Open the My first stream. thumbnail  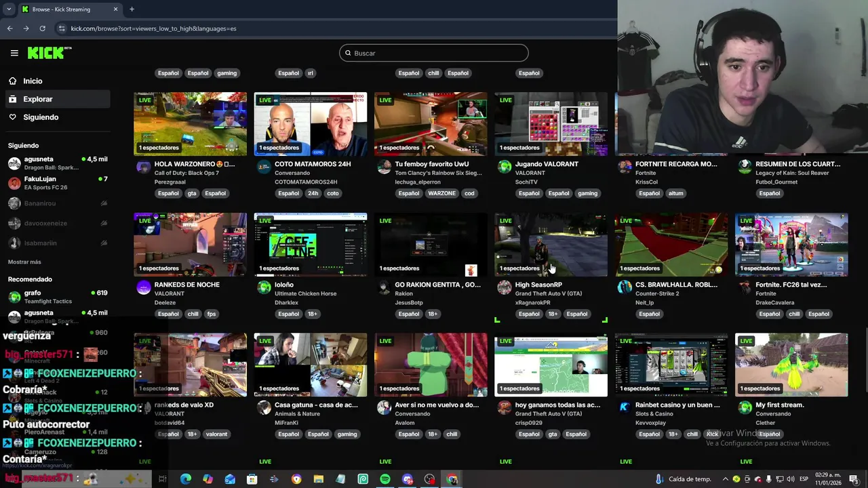pyautogui.click(x=791, y=365)
